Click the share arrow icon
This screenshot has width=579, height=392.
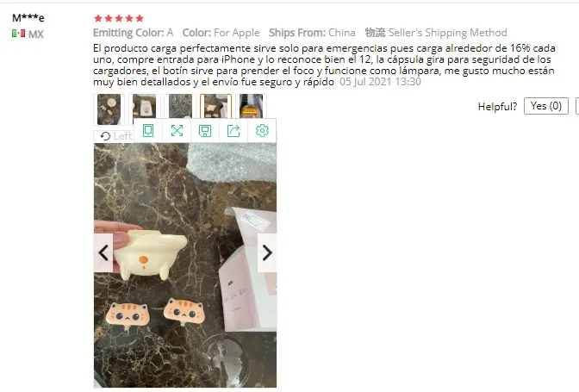(233, 131)
